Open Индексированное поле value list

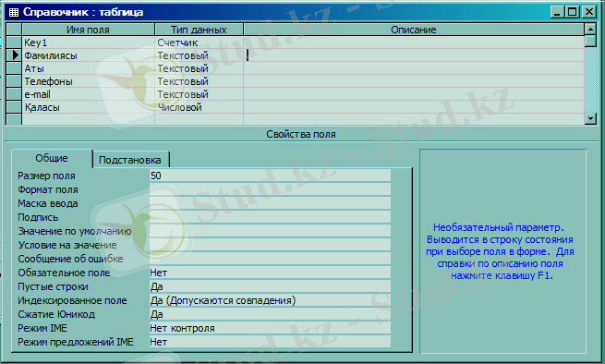270,300
